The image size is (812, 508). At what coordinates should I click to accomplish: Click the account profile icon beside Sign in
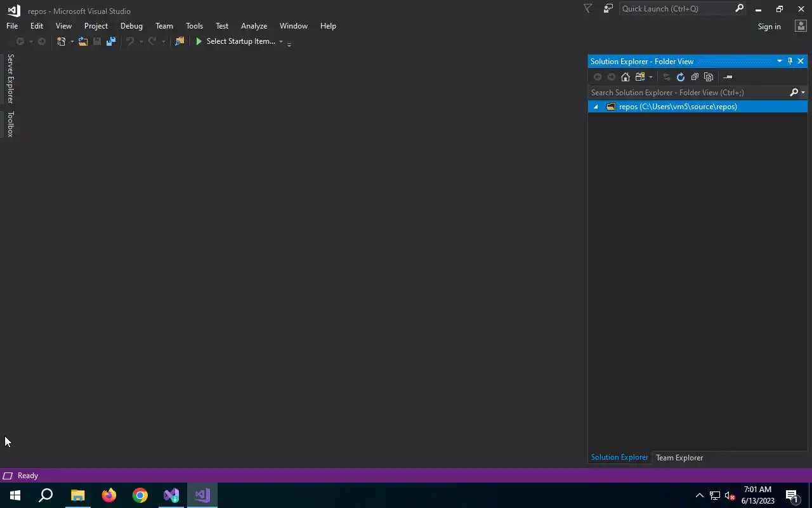pyautogui.click(x=801, y=25)
